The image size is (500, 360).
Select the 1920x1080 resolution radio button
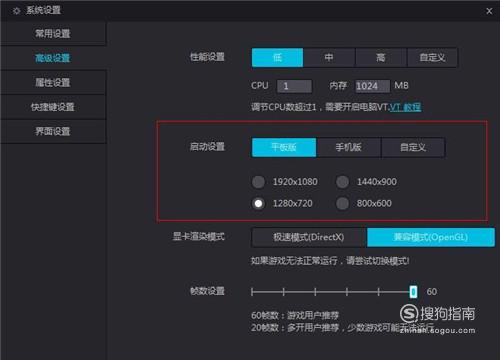[258, 182]
